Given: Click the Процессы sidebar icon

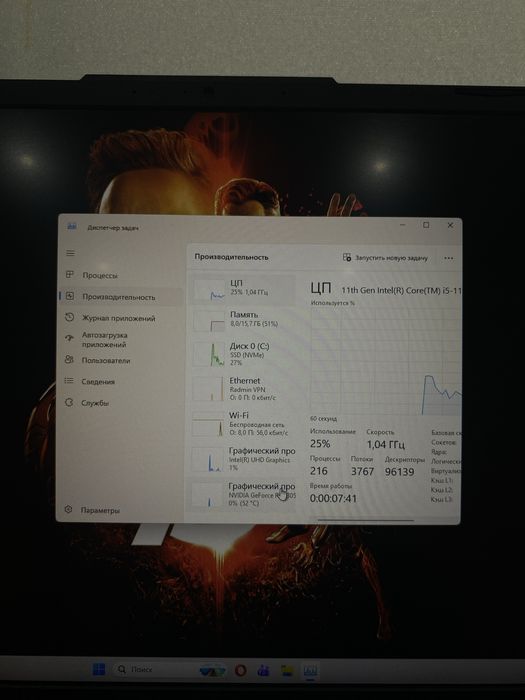Looking at the screenshot, I should coord(70,275).
